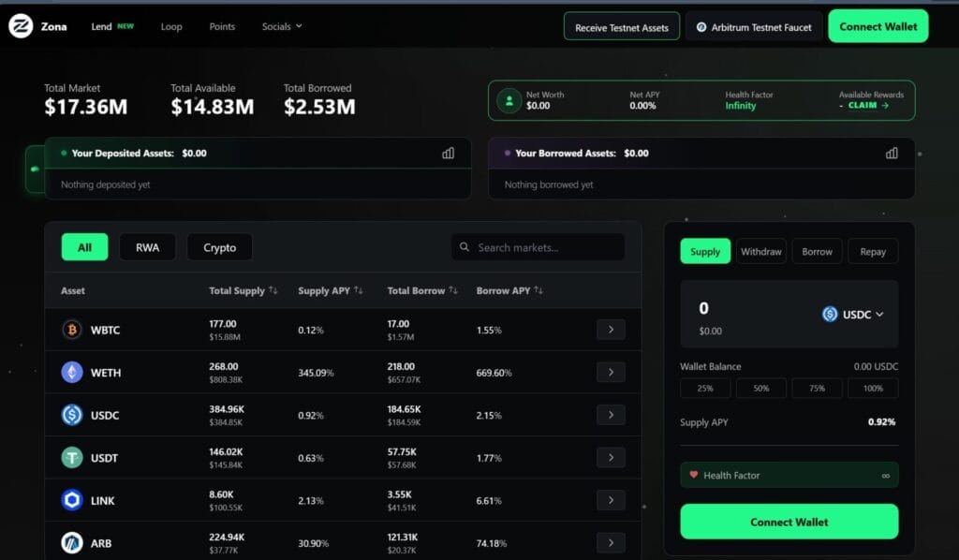Click the search magnifier icon
The width and height of the screenshot is (959, 560).
[465, 247]
